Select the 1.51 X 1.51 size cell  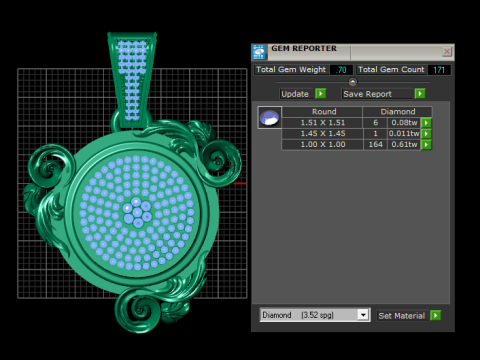pos(323,123)
